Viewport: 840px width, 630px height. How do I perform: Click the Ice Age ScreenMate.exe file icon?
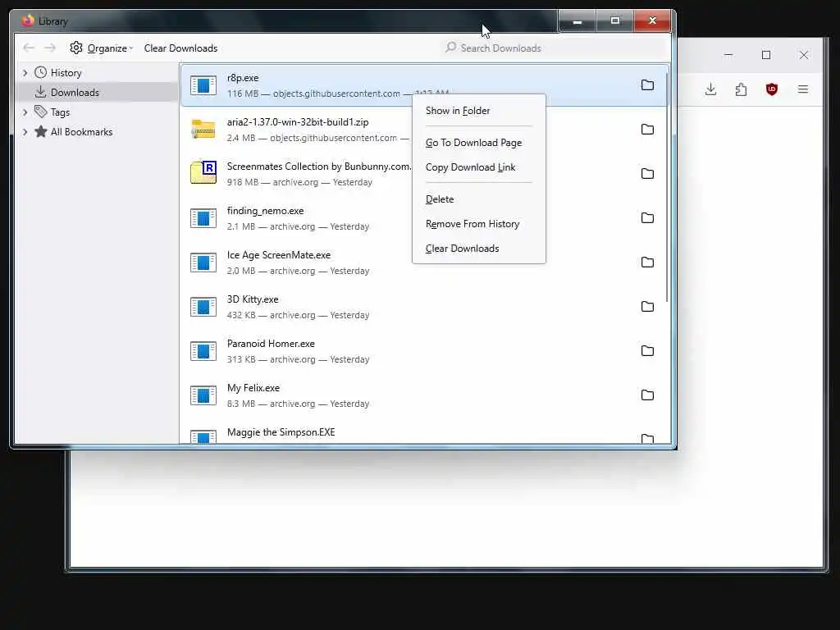click(203, 262)
